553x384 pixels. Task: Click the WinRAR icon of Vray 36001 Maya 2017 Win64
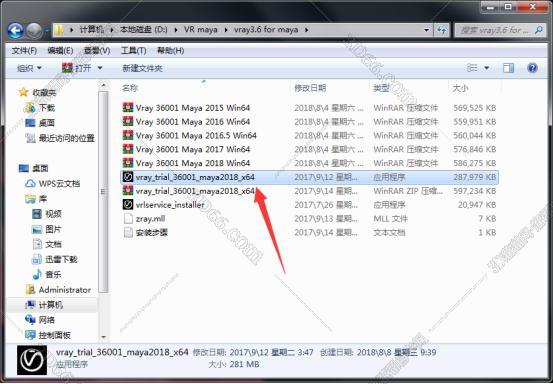pos(128,149)
